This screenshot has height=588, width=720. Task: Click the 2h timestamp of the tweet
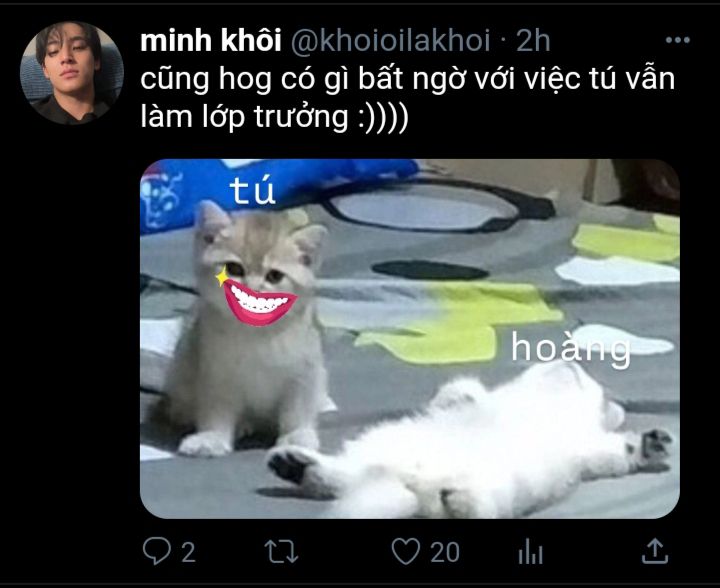(x=533, y=41)
